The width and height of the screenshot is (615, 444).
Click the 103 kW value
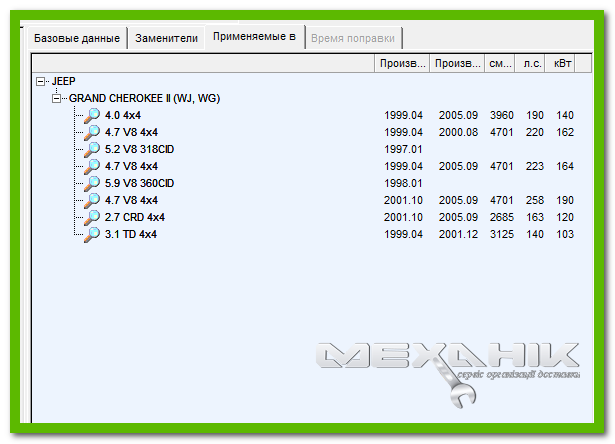point(565,234)
